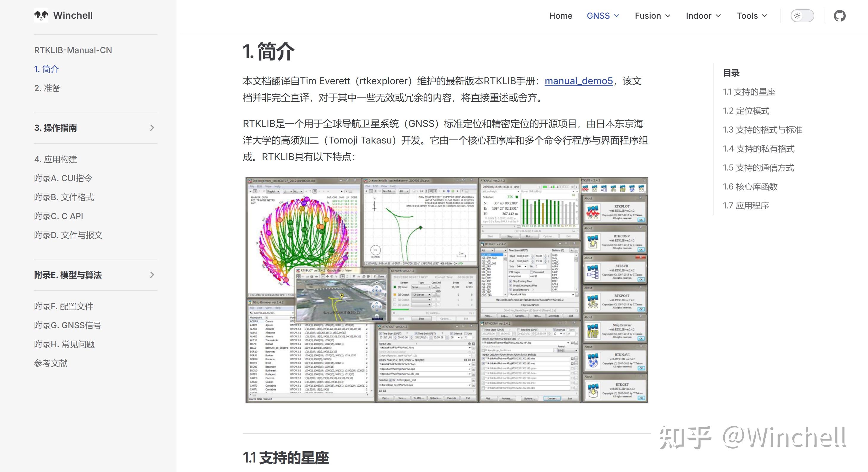
Task: Open the Indoor dropdown menu
Action: click(x=703, y=16)
